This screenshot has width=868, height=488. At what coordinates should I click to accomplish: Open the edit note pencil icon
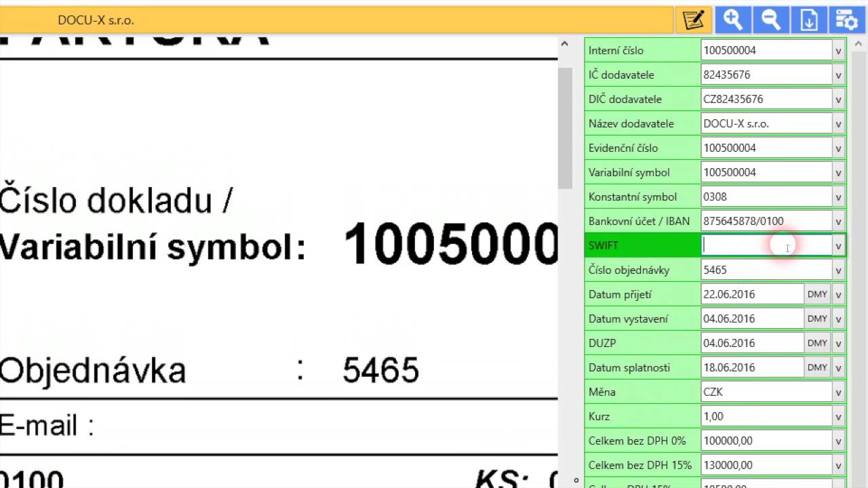694,20
